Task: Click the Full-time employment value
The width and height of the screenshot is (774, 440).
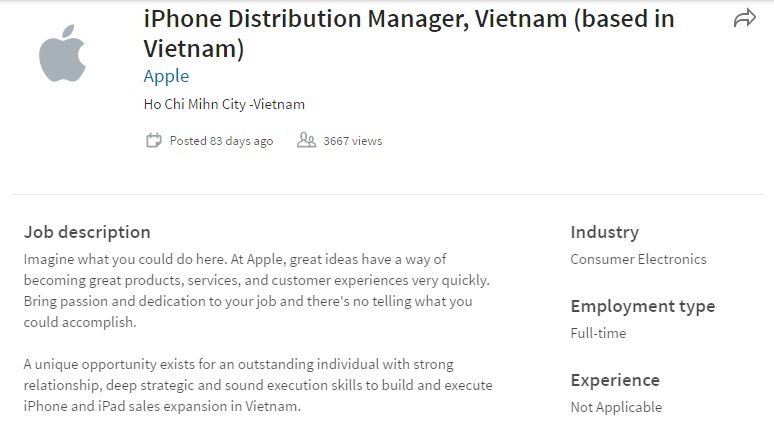Action: 598,333
